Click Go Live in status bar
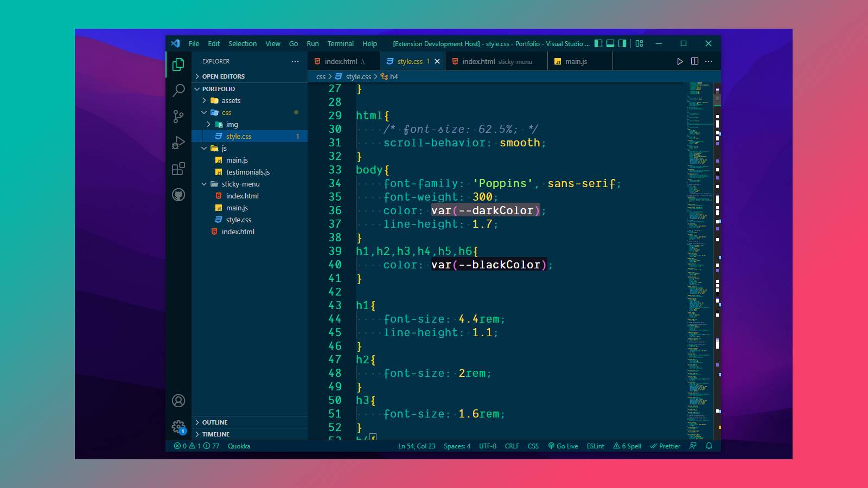 pyautogui.click(x=563, y=446)
